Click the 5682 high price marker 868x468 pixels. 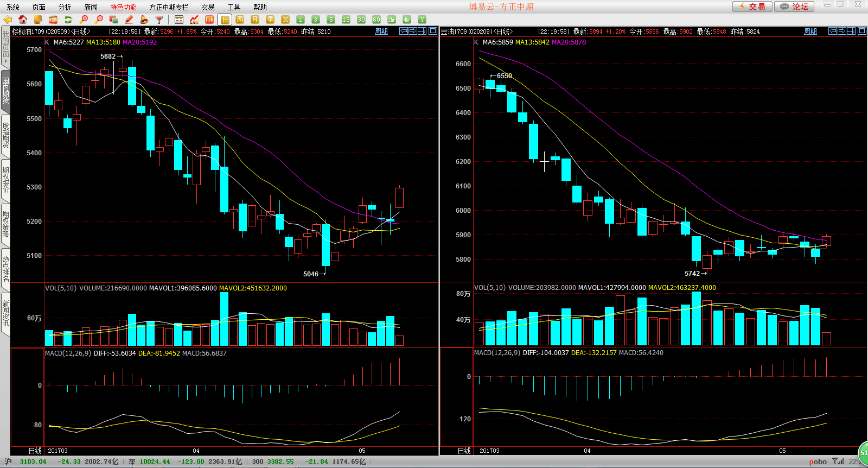108,56
